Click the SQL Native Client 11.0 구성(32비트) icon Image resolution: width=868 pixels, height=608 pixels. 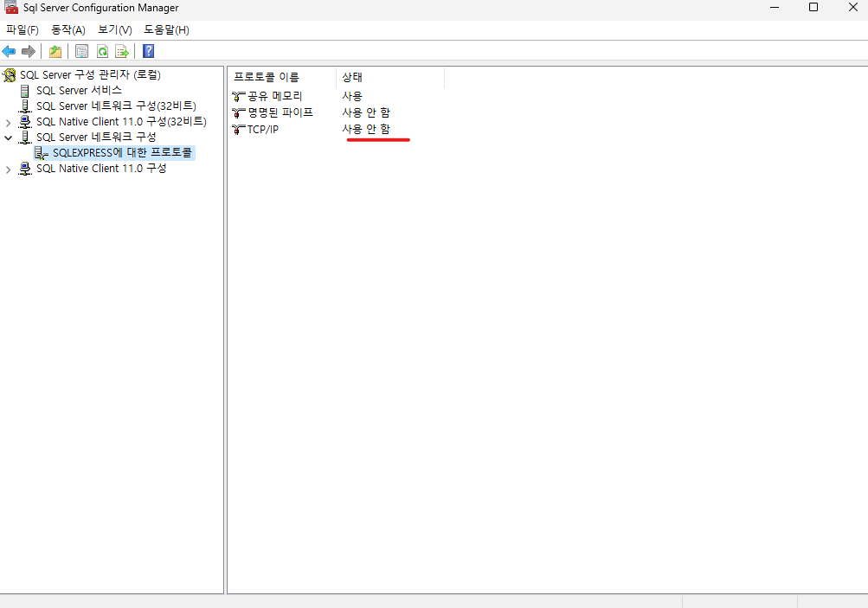25,122
